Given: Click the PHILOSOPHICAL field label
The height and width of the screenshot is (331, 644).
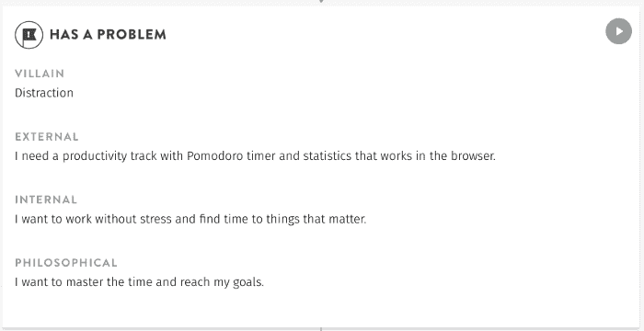Looking at the screenshot, I should (66, 263).
